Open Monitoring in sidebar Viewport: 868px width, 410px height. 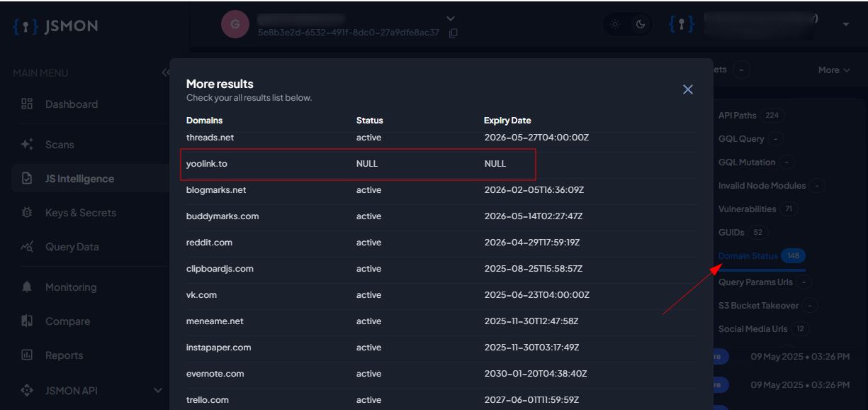[x=71, y=287]
